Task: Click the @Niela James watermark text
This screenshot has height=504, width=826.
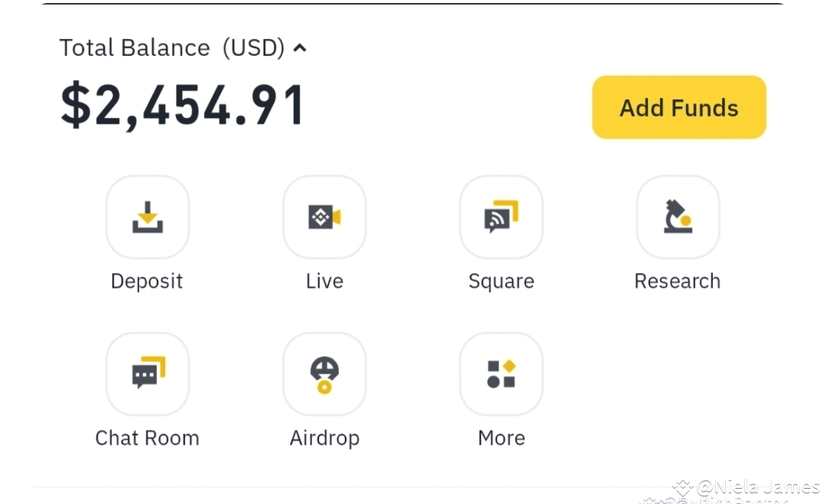Action: [757, 486]
